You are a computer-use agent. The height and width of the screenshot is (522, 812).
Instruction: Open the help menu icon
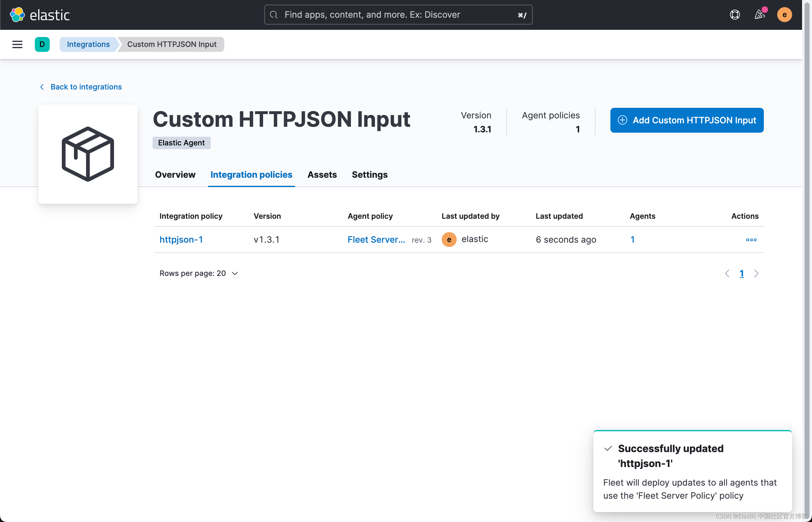pyautogui.click(x=734, y=15)
